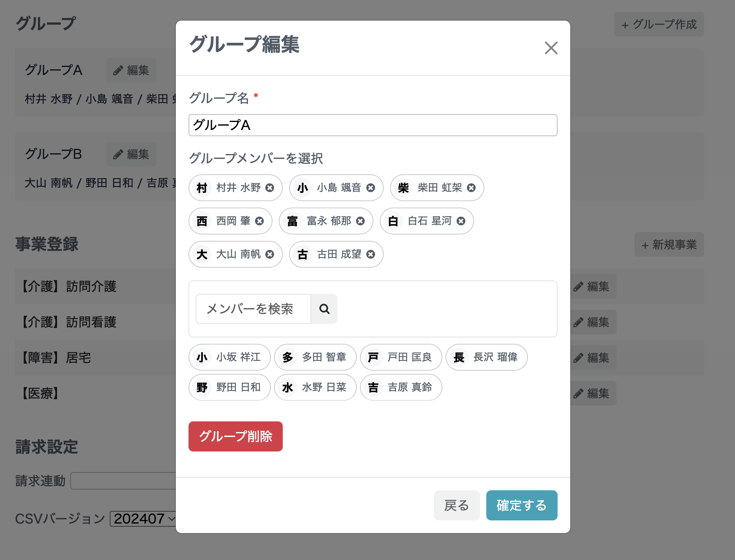The image size is (735, 560).
Task: Select 長沢 瑠偉 as a member
Action: tap(486, 357)
